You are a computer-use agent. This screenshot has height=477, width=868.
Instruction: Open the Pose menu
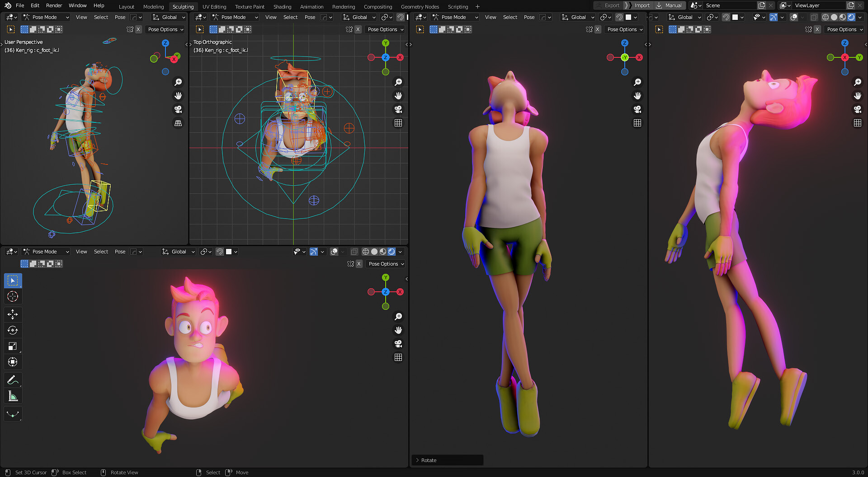(x=120, y=17)
